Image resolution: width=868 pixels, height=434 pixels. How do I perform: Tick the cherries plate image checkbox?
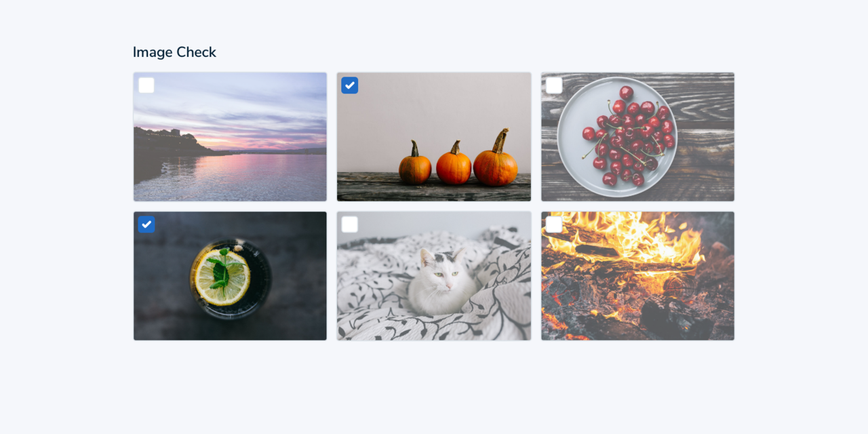tap(553, 85)
